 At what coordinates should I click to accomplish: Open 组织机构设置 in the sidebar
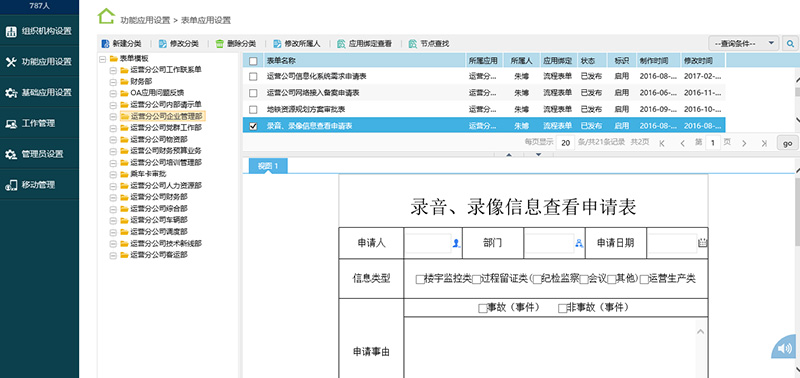(39, 31)
